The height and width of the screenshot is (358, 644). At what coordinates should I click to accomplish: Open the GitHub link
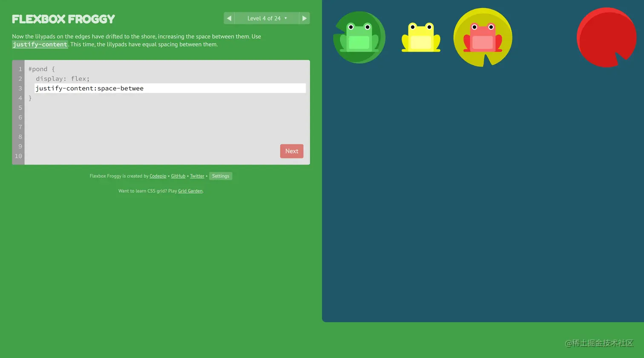(x=178, y=176)
